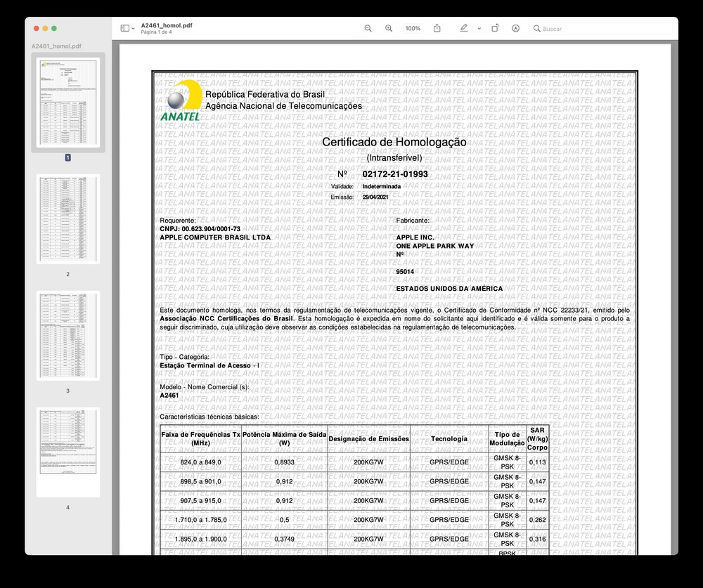This screenshot has width=703, height=588.
Task: Select page 3 thumbnail in sidebar
Action: click(x=68, y=336)
